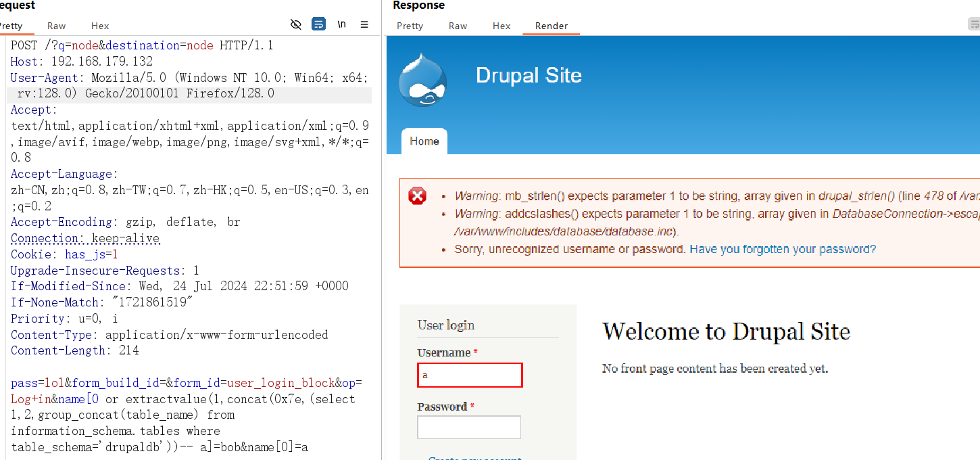Toggle show newline \n characters icon
980x460 pixels.
tap(342, 24)
